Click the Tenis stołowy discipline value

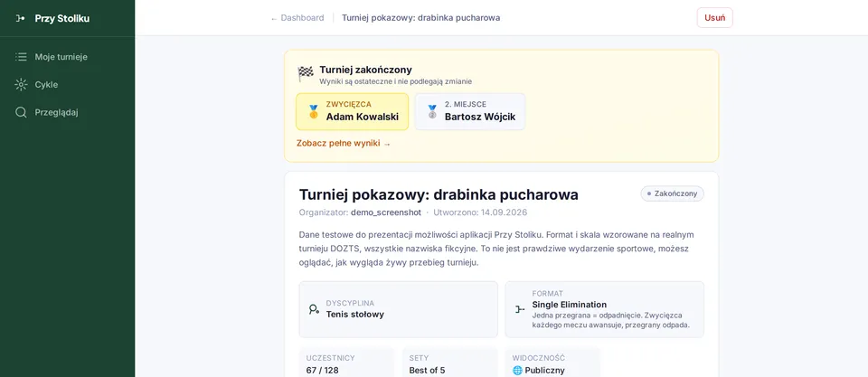coord(354,315)
